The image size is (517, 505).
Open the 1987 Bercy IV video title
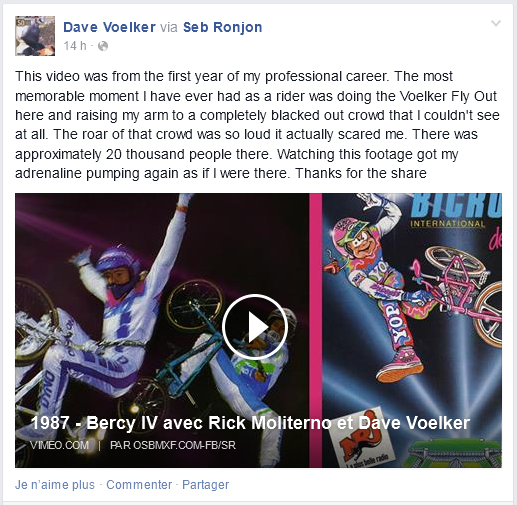(250, 423)
